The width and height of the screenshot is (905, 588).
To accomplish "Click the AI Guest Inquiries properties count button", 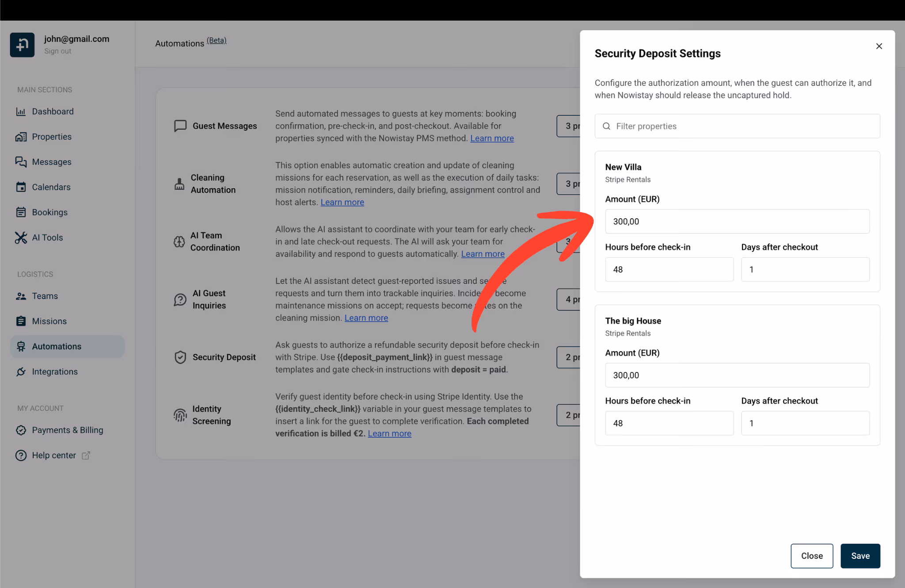I will point(568,300).
